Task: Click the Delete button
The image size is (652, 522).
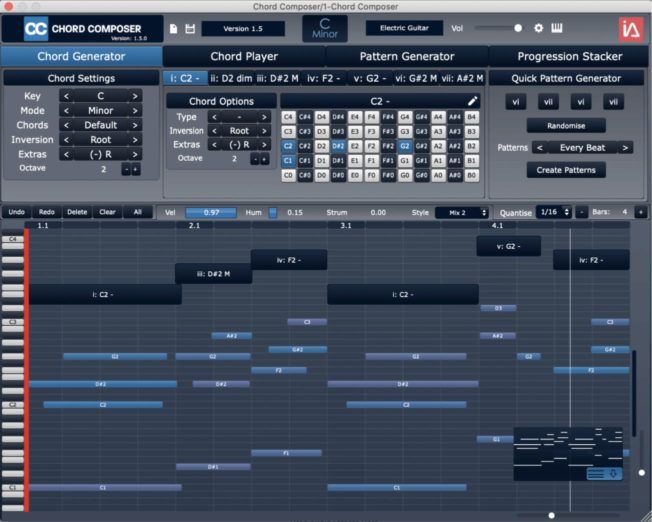Action: (77, 212)
